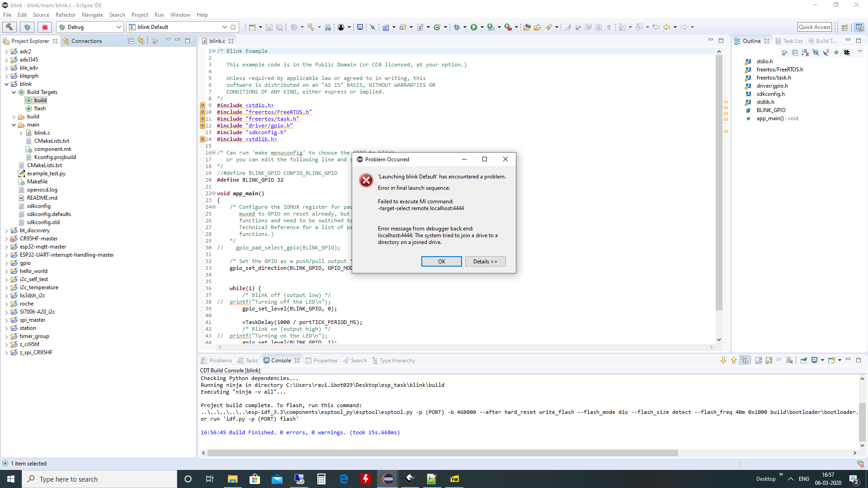
Task: Click the next error down arrow in Console
Action: 723,361
